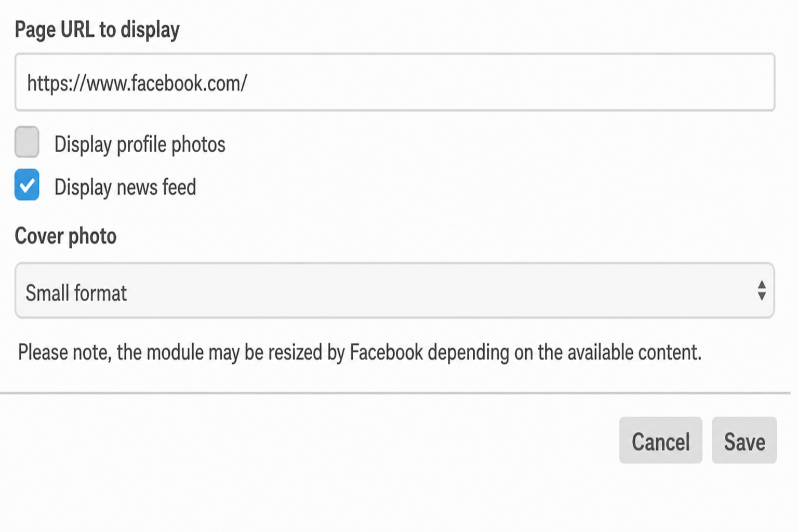Click the resize note mentioning Facebook

pyautogui.click(x=360, y=352)
